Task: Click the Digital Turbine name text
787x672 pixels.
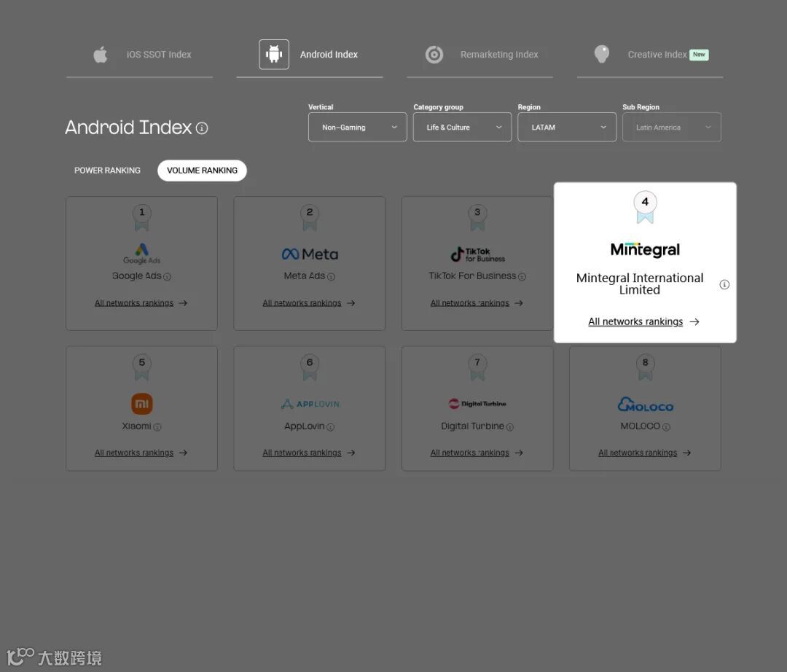Action: pyautogui.click(x=472, y=426)
